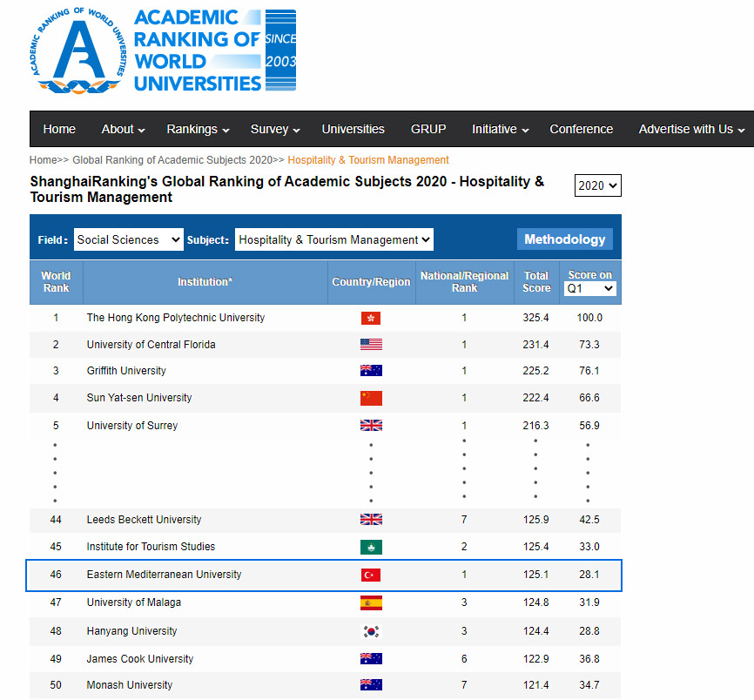Screen dimensions: 754x700
Task: Open the Rankings menu
Action: (x=198, y=129)
